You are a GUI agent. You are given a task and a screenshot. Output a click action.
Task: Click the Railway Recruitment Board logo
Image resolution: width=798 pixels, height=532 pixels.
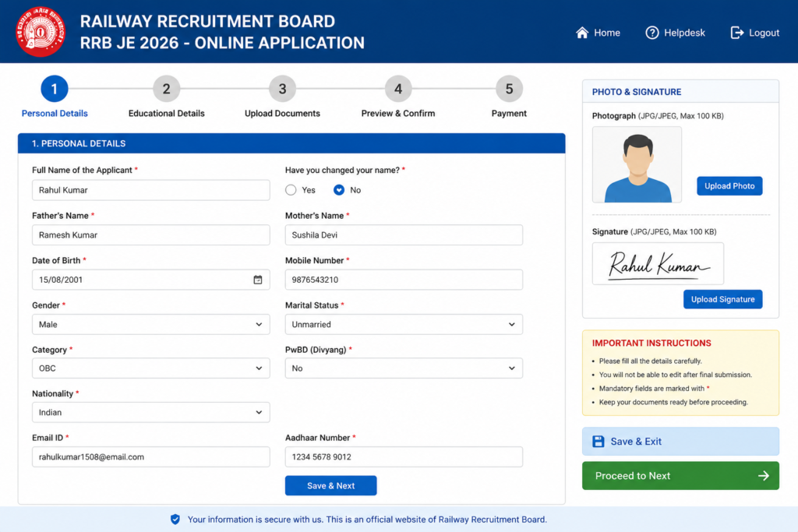pyautogui.click(x=41, y=31)
